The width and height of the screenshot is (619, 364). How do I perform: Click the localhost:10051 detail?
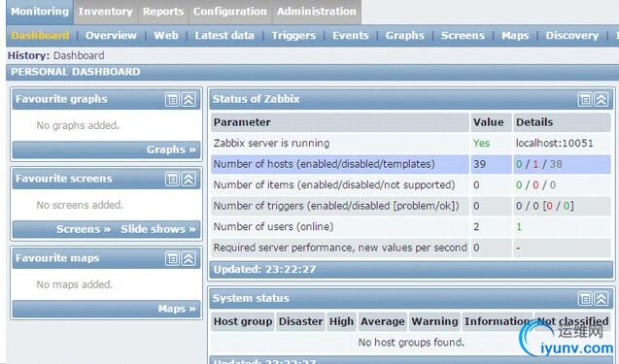[x=554, y=143]
